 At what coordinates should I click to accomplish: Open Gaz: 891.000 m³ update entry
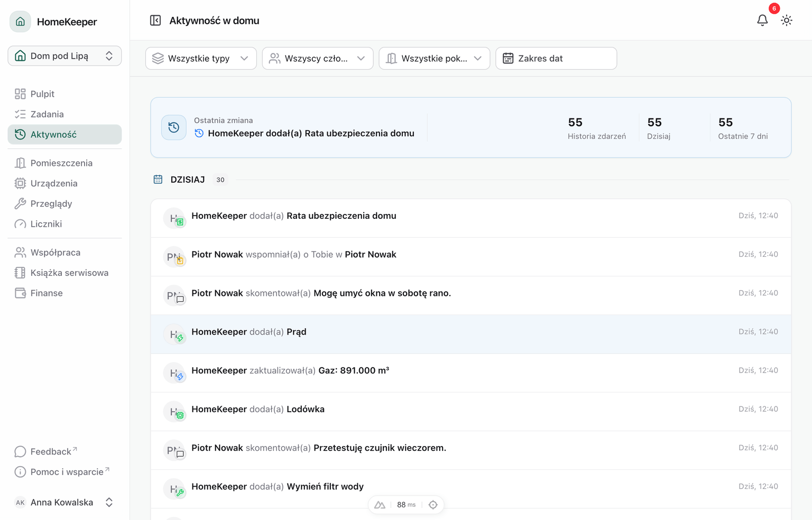pyautogui.click(x=471, y=373)
